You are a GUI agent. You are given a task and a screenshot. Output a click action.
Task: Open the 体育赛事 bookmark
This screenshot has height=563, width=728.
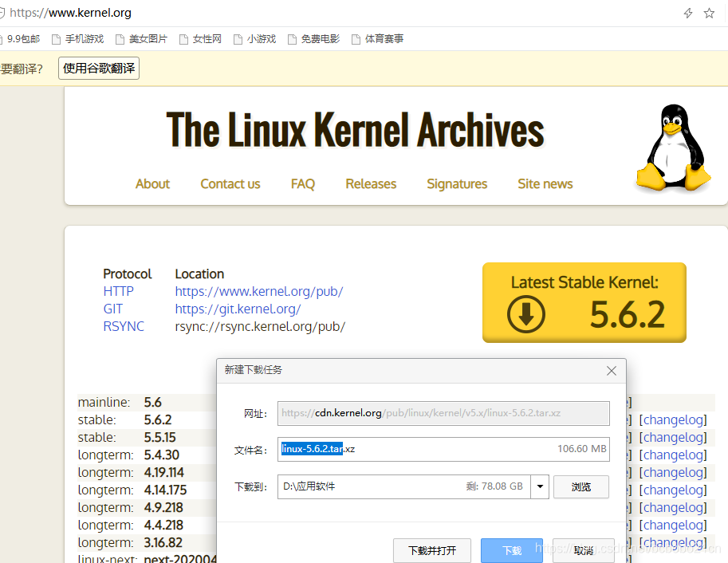point(377,39)
